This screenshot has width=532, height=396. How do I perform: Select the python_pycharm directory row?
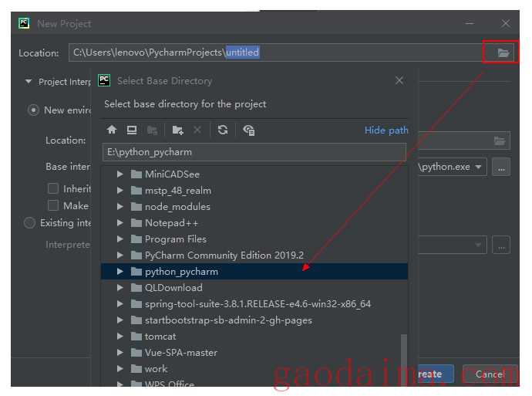tap(254, 272)
